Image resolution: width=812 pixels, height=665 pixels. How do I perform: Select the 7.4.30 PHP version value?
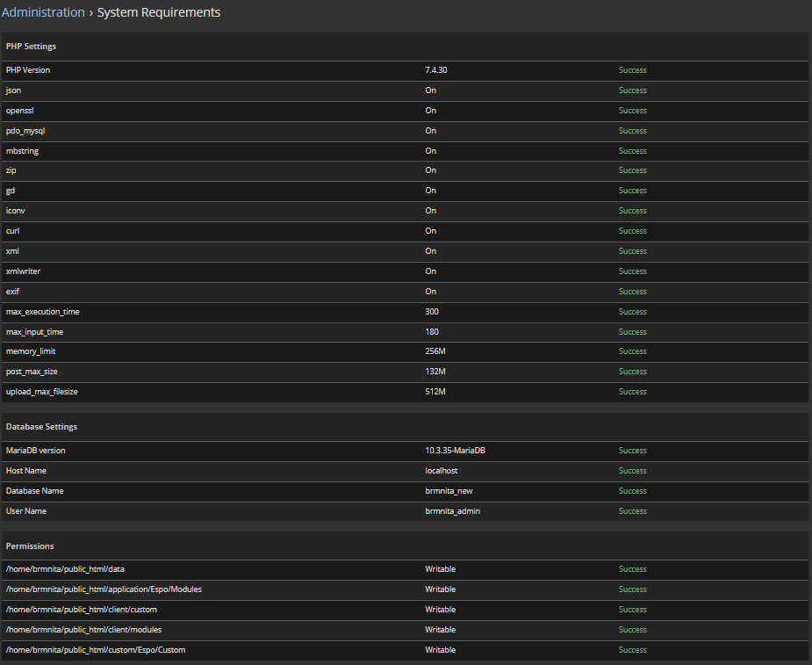pyautogui.click(x=436, y=70)
